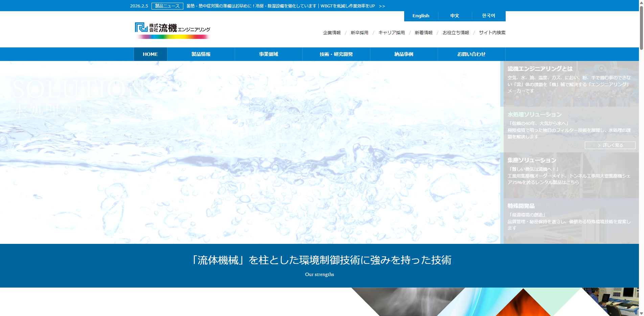644x316 pixels.
Task: Click the Ryuki Engineering company logo
Action: 172,30
